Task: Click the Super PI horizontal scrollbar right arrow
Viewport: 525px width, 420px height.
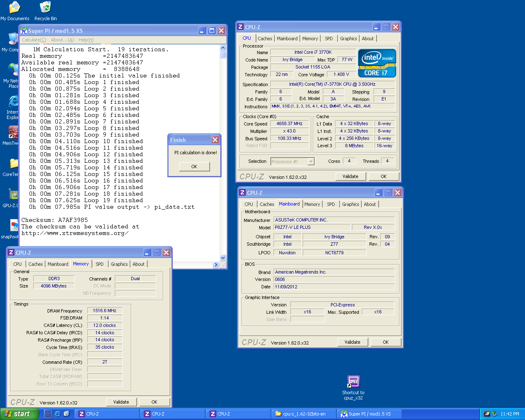Action: click(216, 265)
